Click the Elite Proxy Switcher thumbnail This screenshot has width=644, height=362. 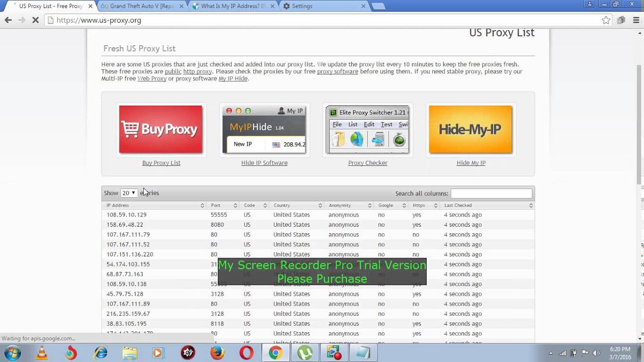367,129
